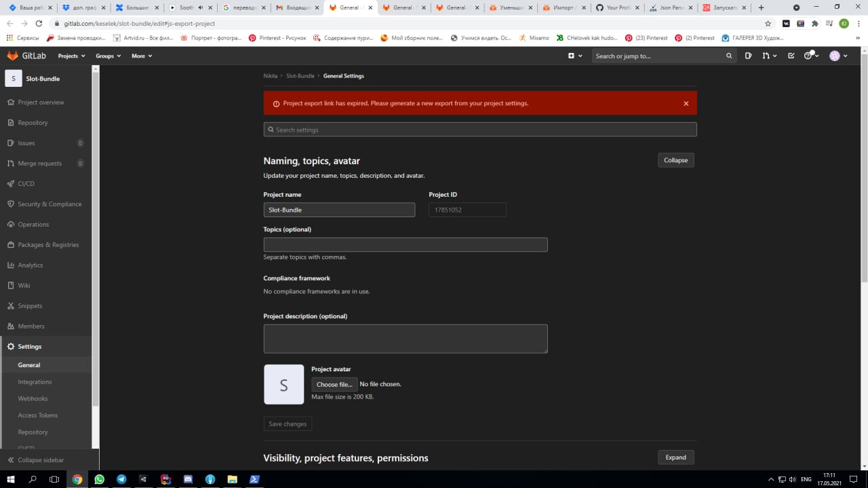Open the More dropdown in the navbar
This screenshot has width=868, height=488.
pyautogui.click(x=142, y=56)
